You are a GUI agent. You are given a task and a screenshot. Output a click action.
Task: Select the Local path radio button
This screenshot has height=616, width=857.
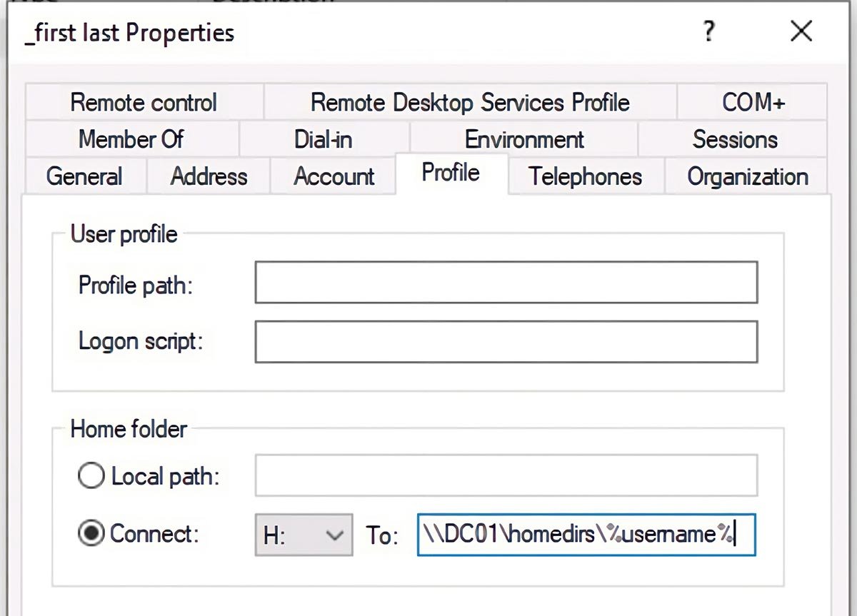coord(91,476)
